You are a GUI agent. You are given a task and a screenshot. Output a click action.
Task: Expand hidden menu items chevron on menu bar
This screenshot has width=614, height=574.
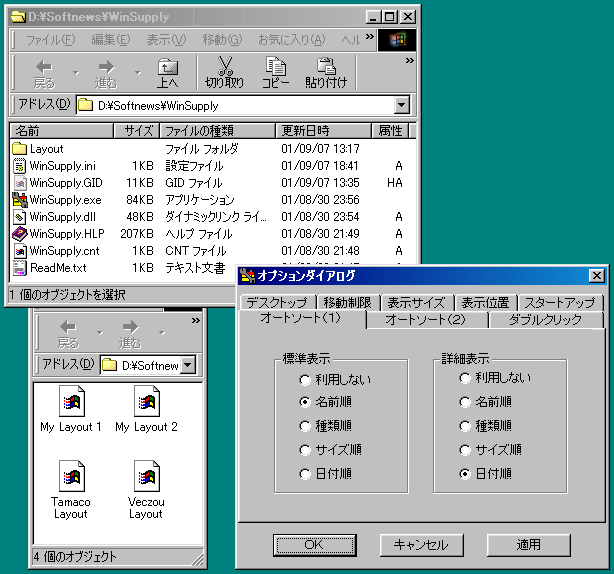click(370, 36)
